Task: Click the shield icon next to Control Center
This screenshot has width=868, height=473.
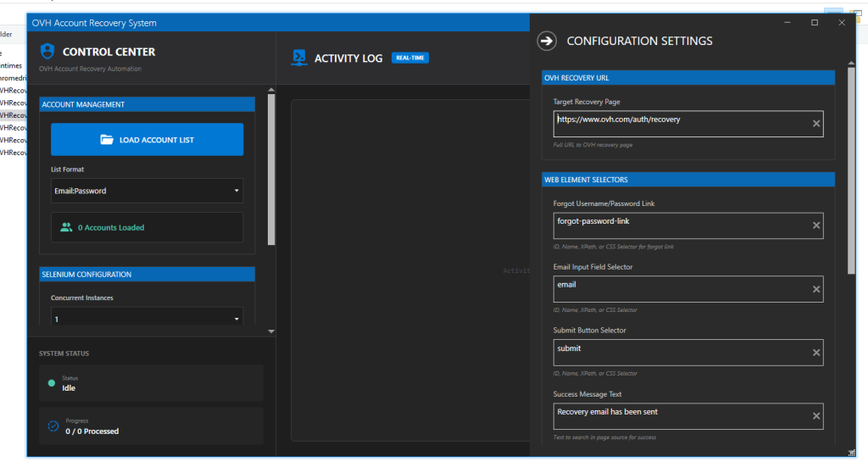Action: click(x=47, y=52)
